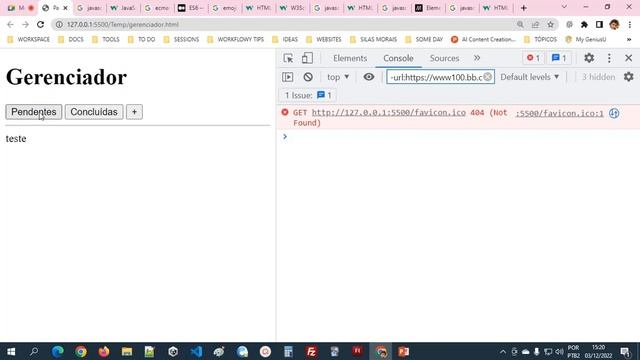Switch to the Console tab

[398, 58]
